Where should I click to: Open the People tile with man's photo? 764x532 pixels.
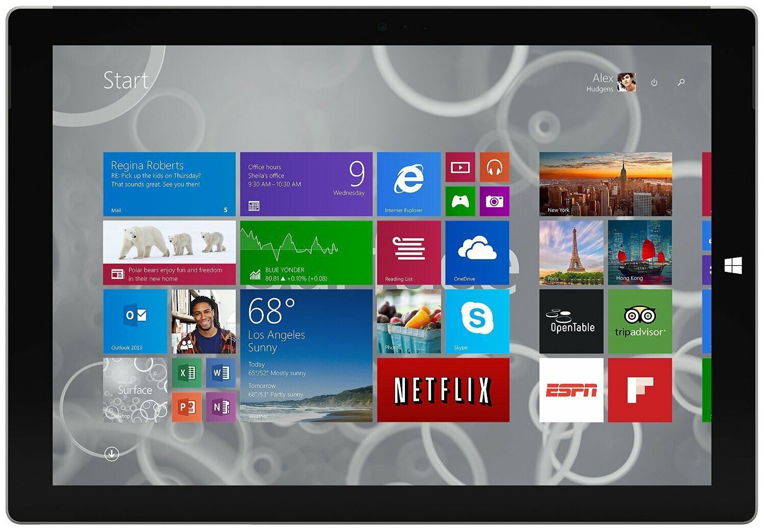[204, 321]
